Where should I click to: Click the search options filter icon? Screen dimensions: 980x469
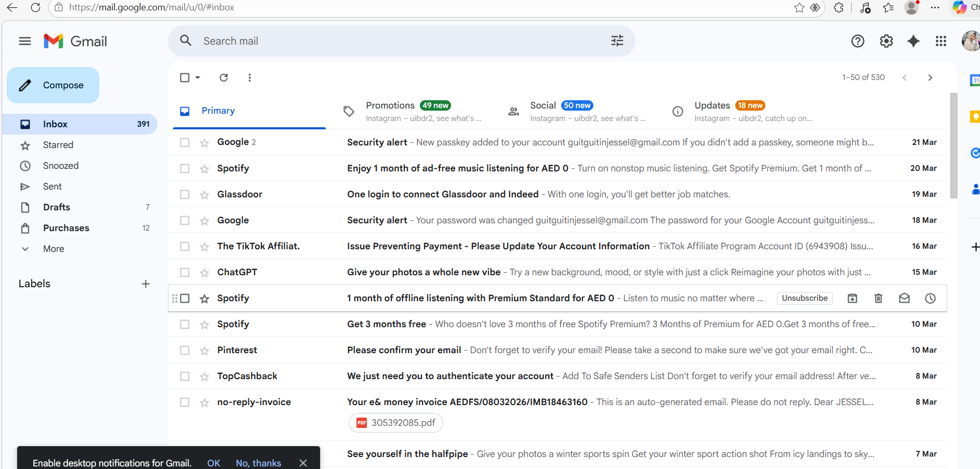click(x=617, y=41)
